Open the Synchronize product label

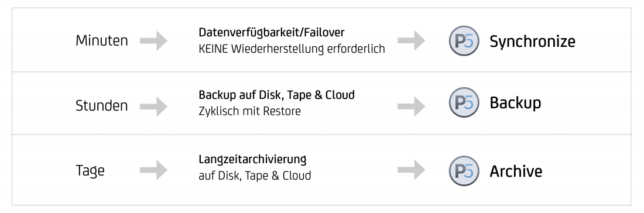pyautogui.click(x=532, y=42)
